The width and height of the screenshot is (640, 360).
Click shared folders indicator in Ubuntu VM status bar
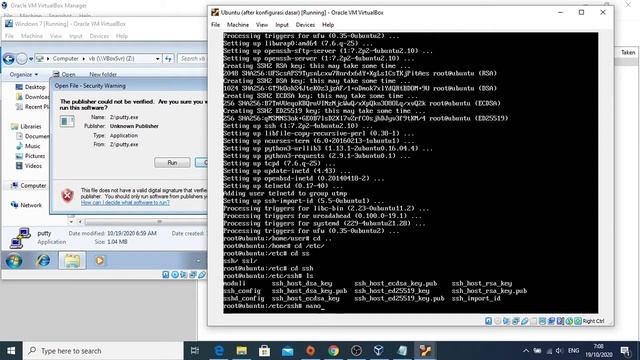pyautogui.click(x=533, y=321)
